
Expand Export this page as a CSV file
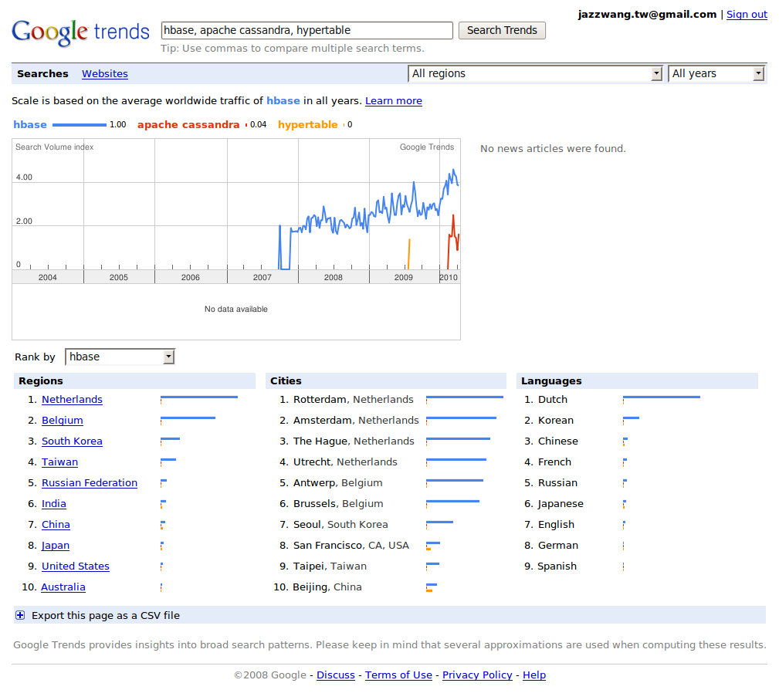tap(105, 615)
